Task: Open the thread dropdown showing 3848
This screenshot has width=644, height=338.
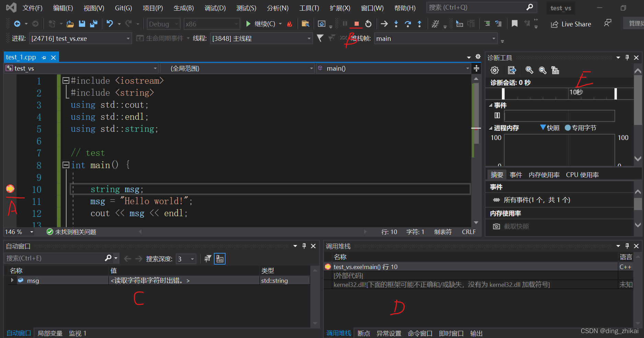Action: pos(261,38)
